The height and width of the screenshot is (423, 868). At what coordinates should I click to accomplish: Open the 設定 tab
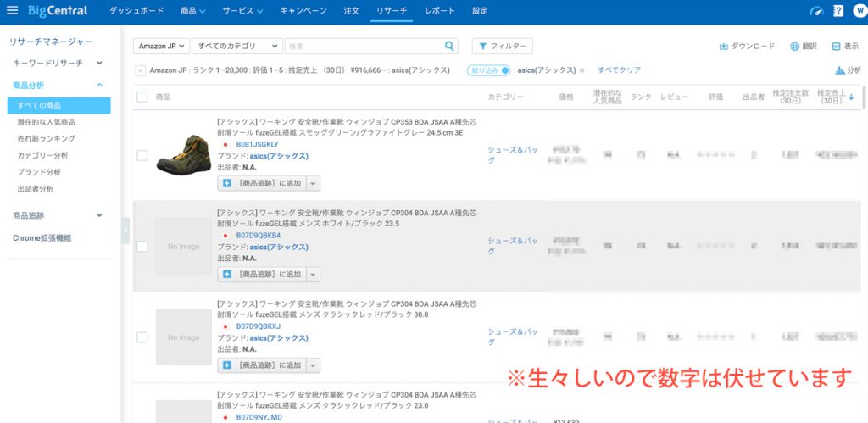tap(480, 11)
